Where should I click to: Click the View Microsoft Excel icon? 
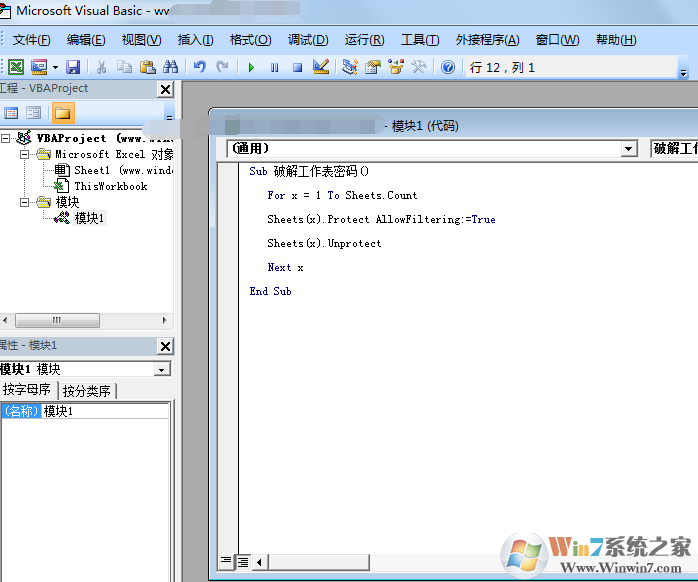pos(16,67)
